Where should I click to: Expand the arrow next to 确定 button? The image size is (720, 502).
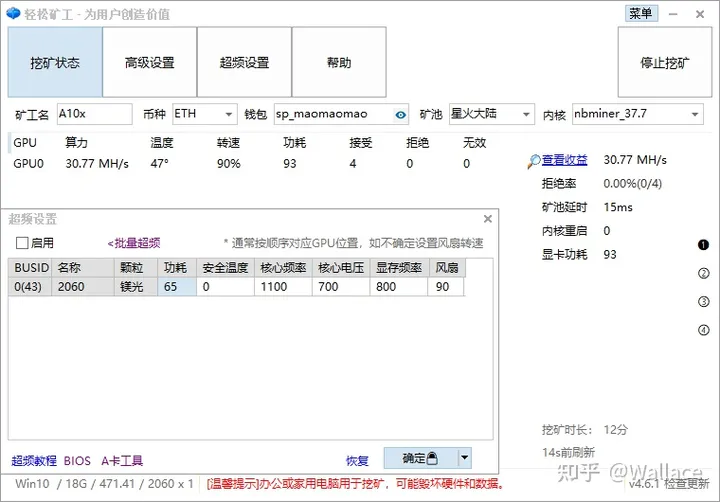point(465,458)
